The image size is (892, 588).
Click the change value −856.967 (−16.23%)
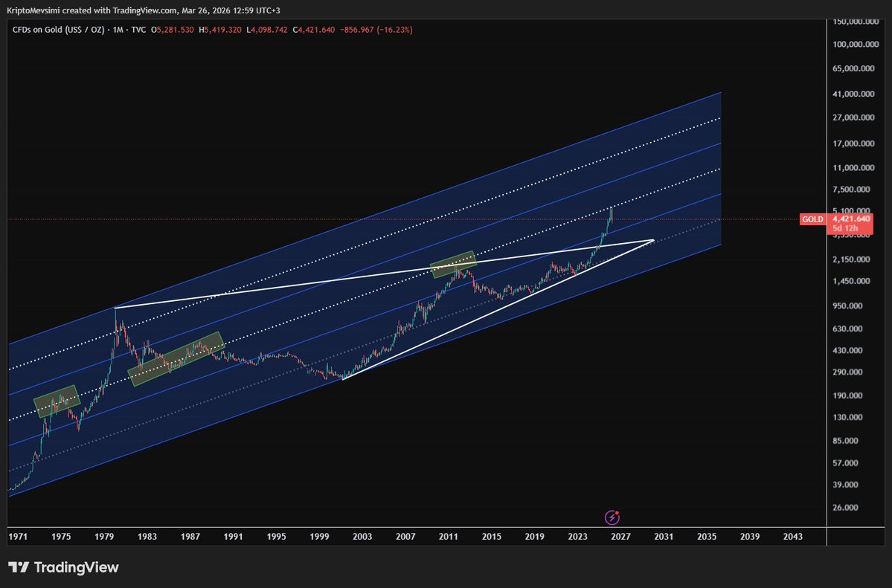coord(376,30)
